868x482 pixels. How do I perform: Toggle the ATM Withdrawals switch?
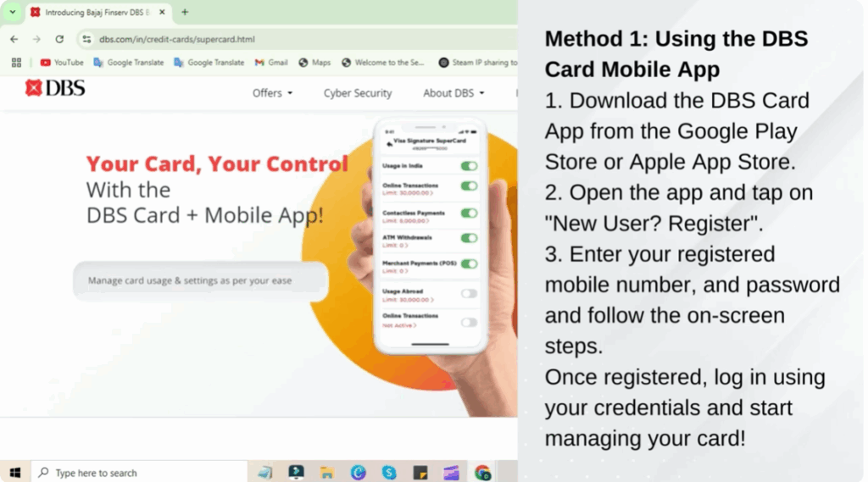point(469,239)
